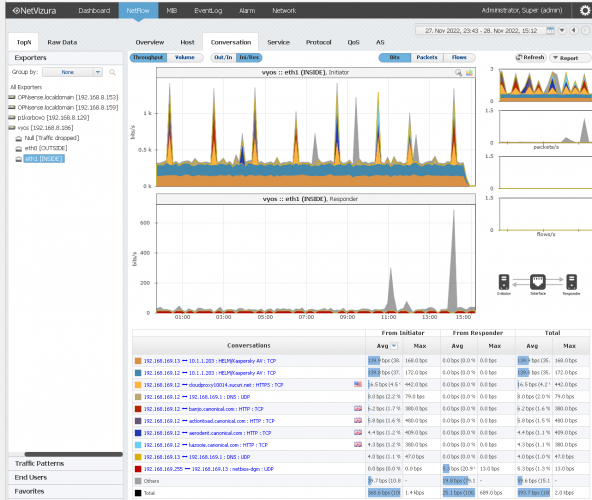Open time range presets dropdown arrow

(x=562, y=31)
